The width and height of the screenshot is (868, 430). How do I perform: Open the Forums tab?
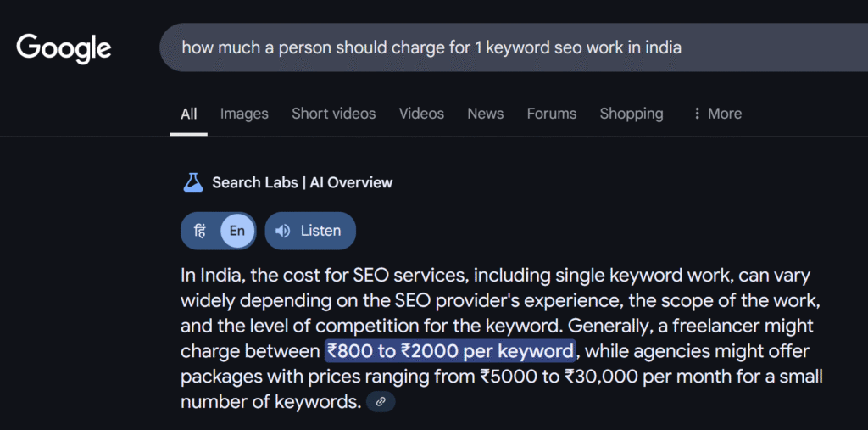click(x=551, y=114)
